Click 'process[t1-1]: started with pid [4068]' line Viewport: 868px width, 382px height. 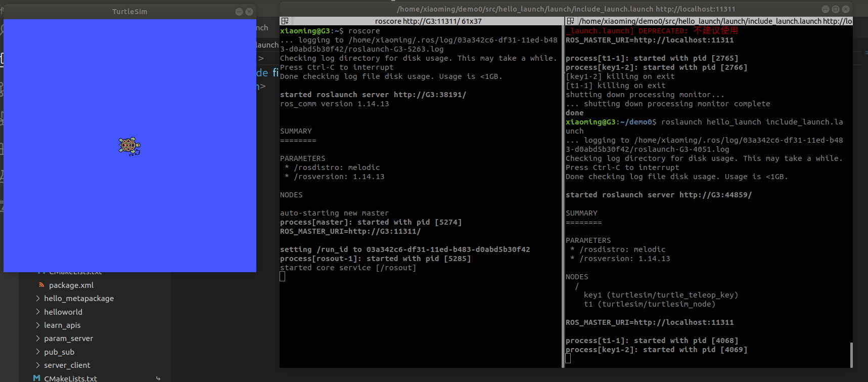click(652, 341)
